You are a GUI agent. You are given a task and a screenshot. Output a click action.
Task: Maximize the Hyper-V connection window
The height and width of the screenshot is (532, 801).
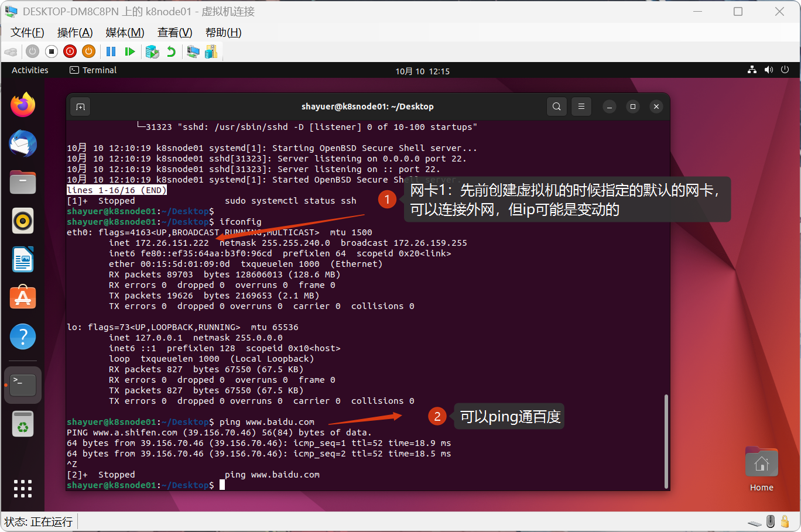(738, 12)
